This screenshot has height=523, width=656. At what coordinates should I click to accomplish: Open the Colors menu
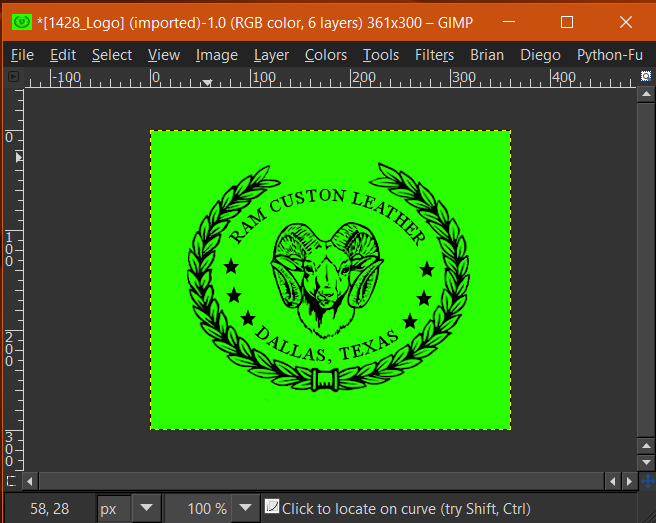click(325, 55)
